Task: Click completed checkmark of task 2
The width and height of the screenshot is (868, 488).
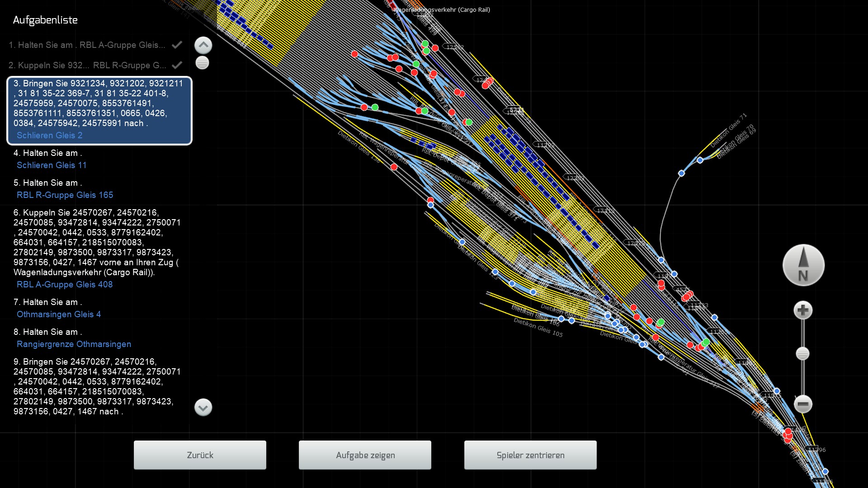Action: [x=177, y=65]
